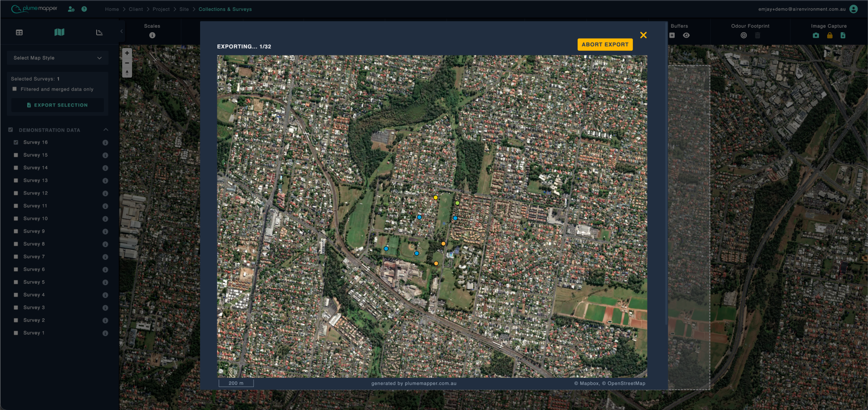The height and width of the screenshot is (410, 868).
Task: Open Collections & Surveys breadcrumb link
Action: 225,9
